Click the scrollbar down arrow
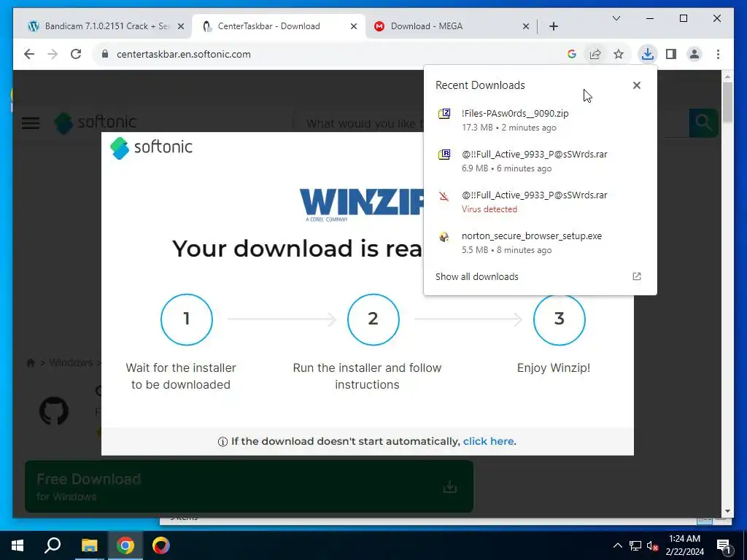The height and width of the screenshot is (560, 747). point(727,511)
